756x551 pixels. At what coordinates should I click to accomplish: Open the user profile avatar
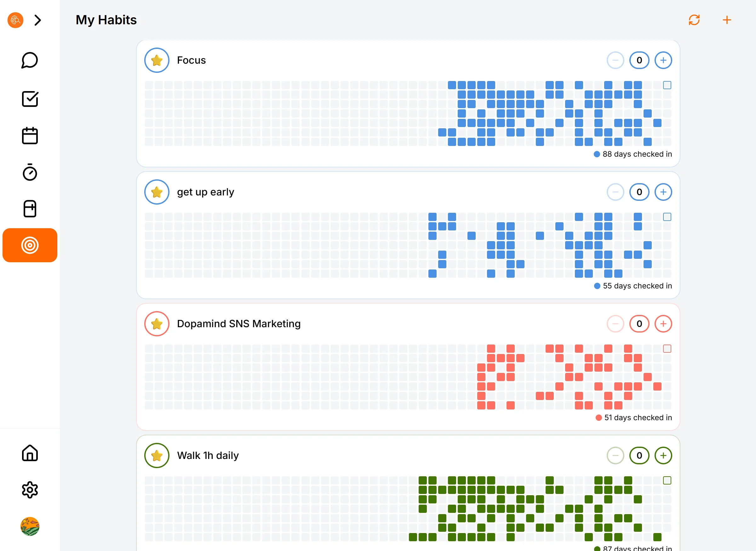pyautogui.click(x=30, y=526)
